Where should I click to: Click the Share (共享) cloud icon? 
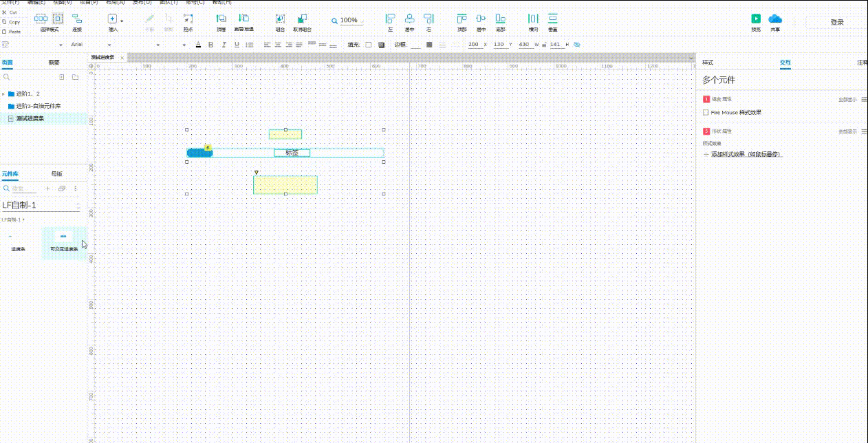coord(775,19)
